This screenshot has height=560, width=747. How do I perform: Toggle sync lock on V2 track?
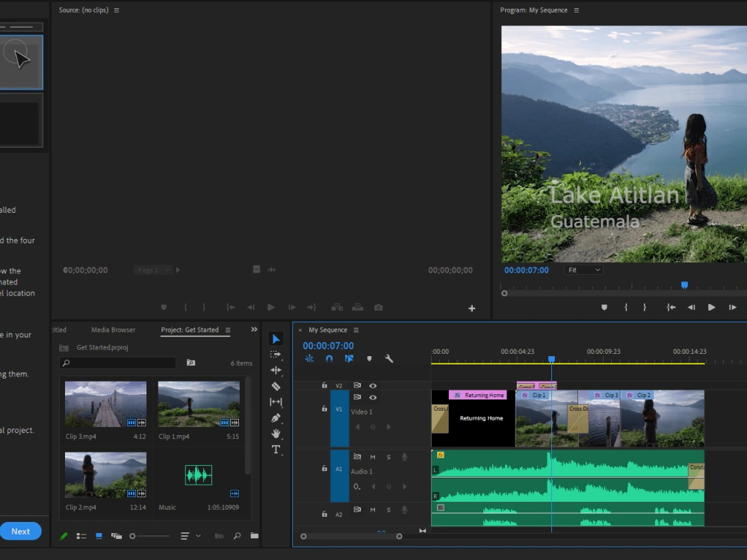[357, 385]
